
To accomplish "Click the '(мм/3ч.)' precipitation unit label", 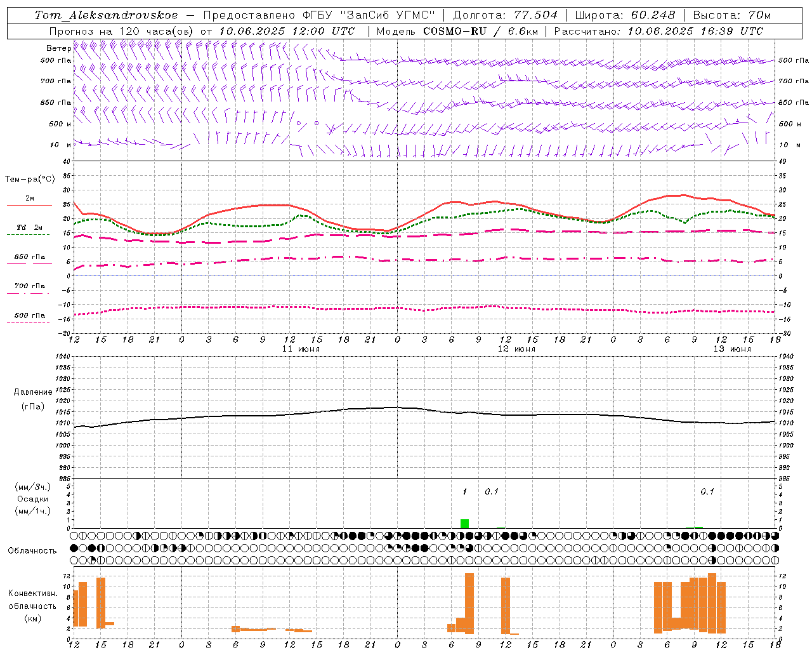I will tap(33, 487).
